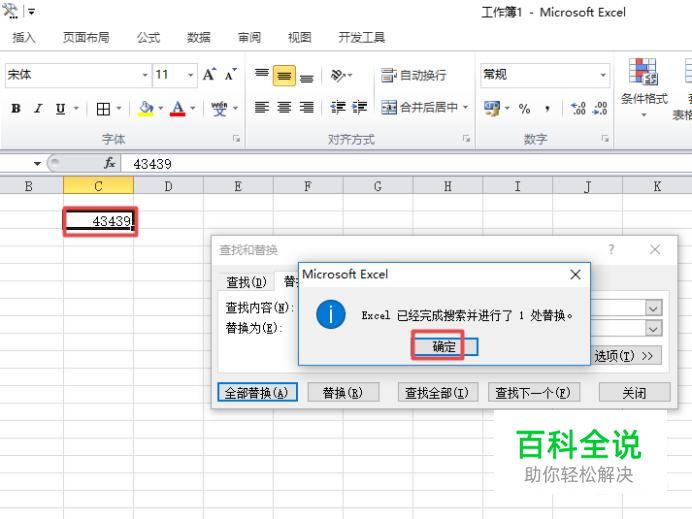Open the 数字 group dialog launcher
Screen dimensions: 692x519
[605, 139]
